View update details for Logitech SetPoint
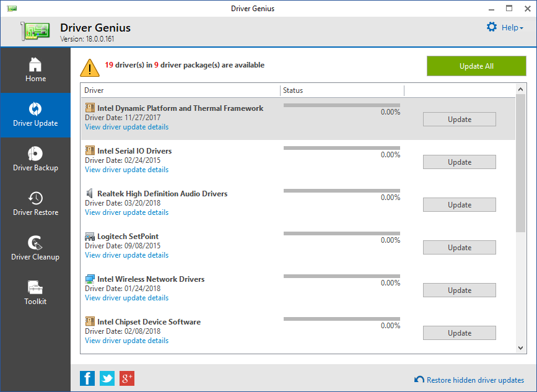Screen dimensions: 537x392 click(127, 255)
